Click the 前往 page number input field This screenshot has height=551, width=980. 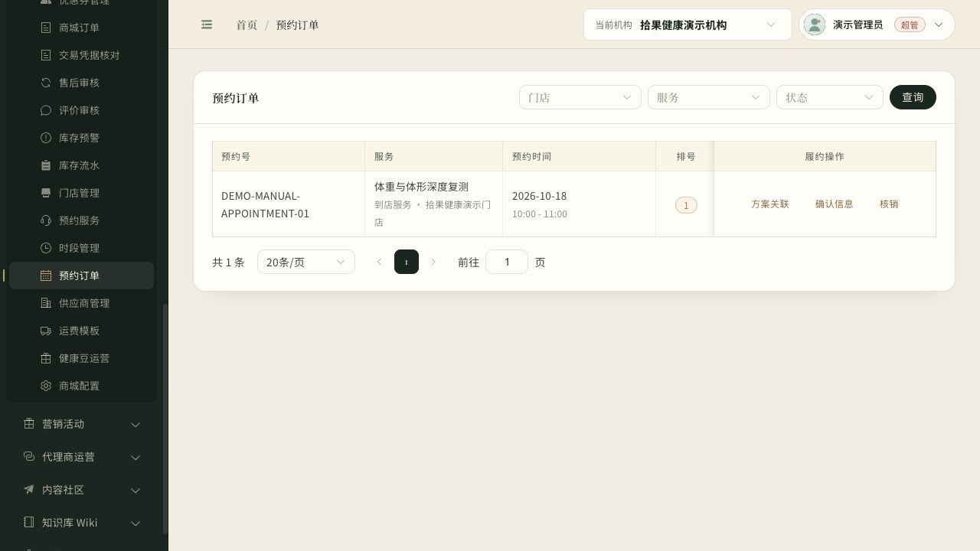(507, 262)
